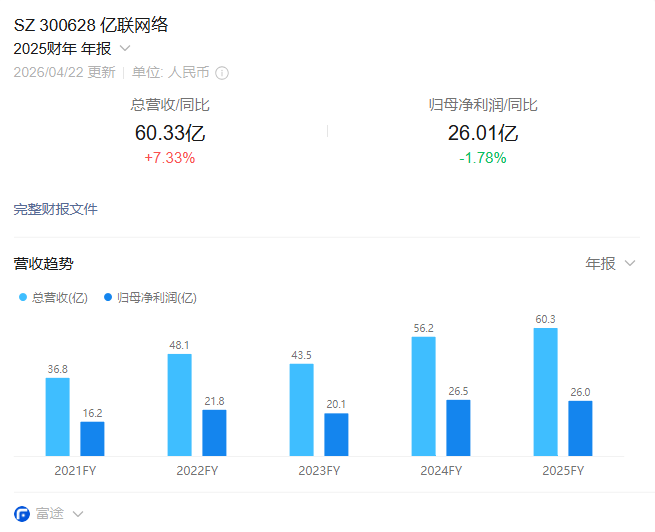Click the info icon beside 单位: 人民币
Screen dimensions: 655x532
[x=222, y=73]
